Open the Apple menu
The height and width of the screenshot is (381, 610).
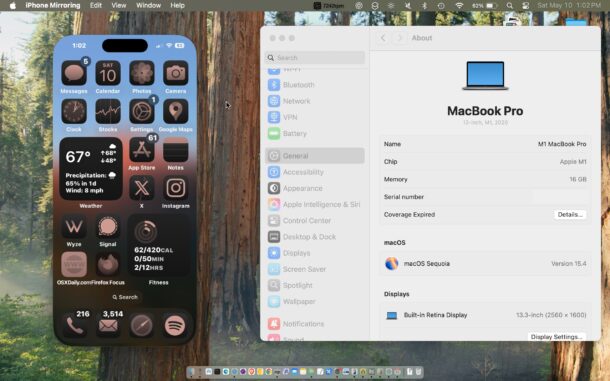tap(12, 5)
